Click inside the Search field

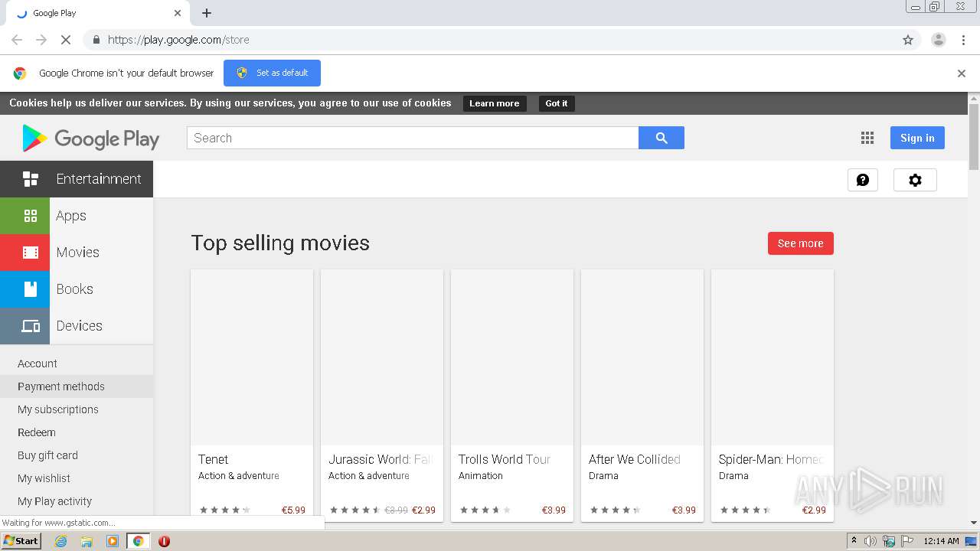(x=412, y=138)
